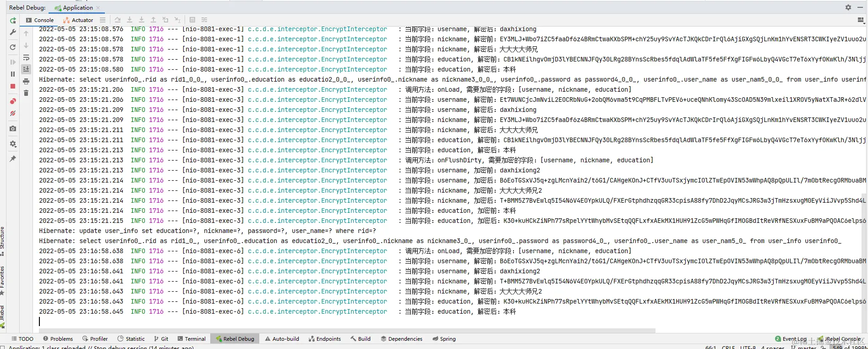
Task: Open the debugger settings gear dropdown
Action: point(13,144)
